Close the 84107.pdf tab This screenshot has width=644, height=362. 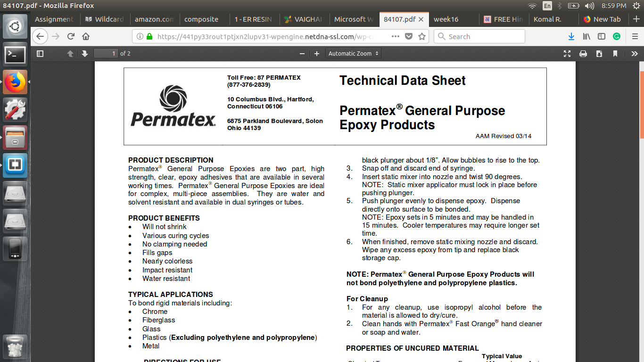[421, 19]
